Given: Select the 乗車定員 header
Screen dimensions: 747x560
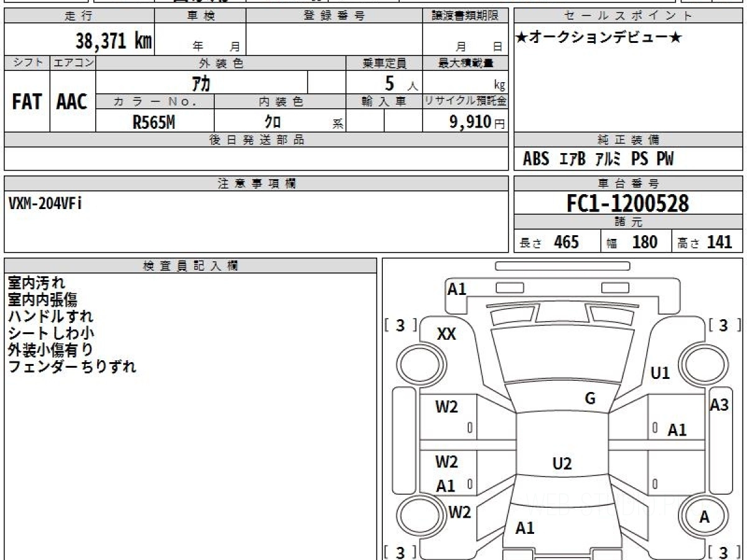Looking at the screenshot, I should (x=384, y=63).
